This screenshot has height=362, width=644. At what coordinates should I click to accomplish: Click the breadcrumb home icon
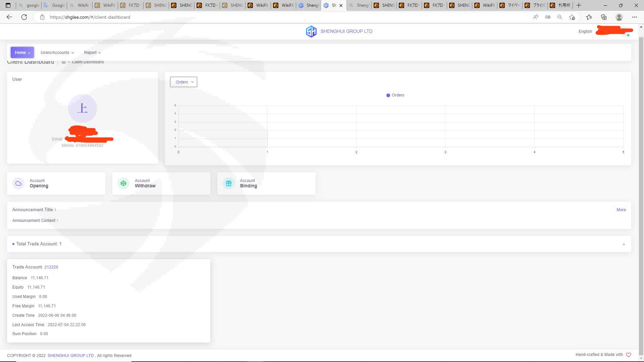click(64, 62)
